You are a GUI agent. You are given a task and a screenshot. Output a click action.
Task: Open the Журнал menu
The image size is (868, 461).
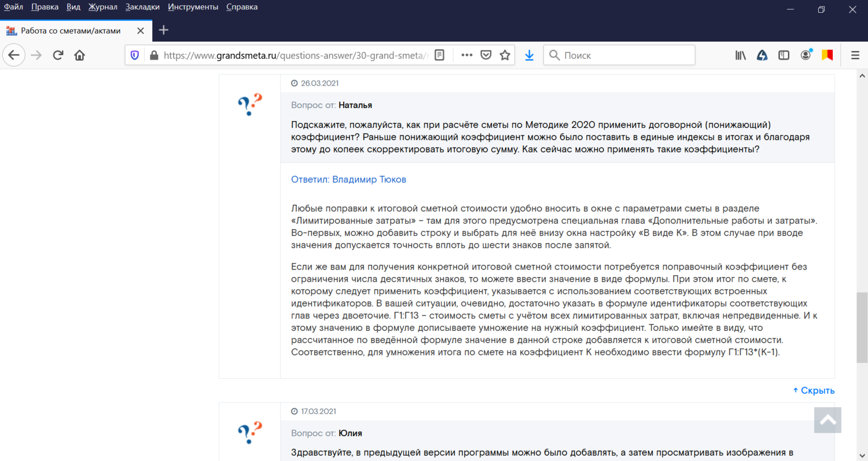click(103, 7)
